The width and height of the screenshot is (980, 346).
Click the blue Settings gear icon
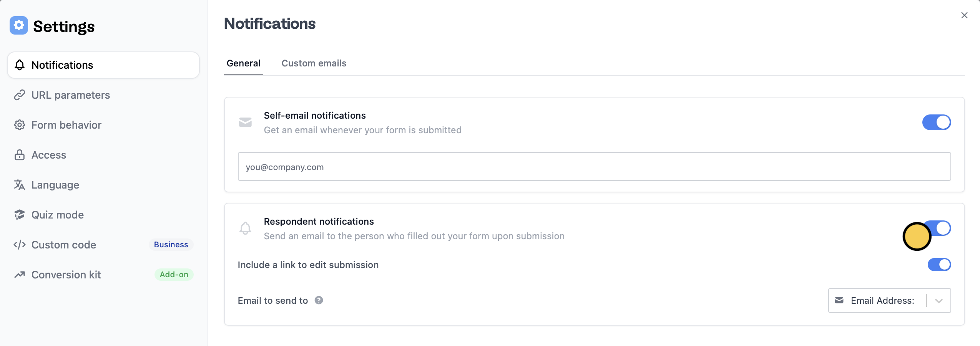pos(19,25)
